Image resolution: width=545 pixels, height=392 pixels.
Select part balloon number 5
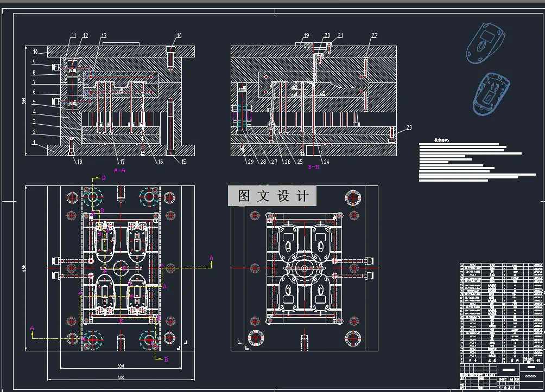pyautogui.click(x=34, y=102)
